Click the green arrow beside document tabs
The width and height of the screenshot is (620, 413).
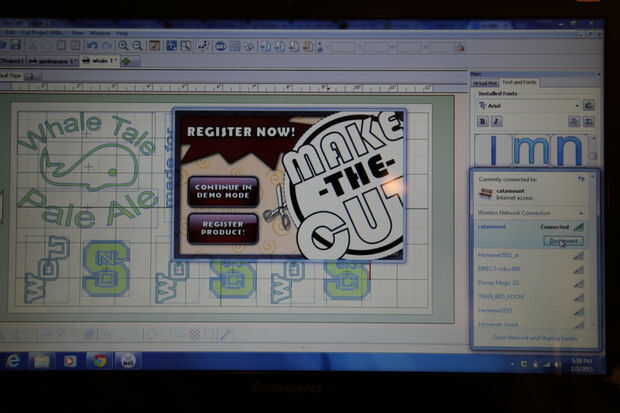click(x=126, y=61)
